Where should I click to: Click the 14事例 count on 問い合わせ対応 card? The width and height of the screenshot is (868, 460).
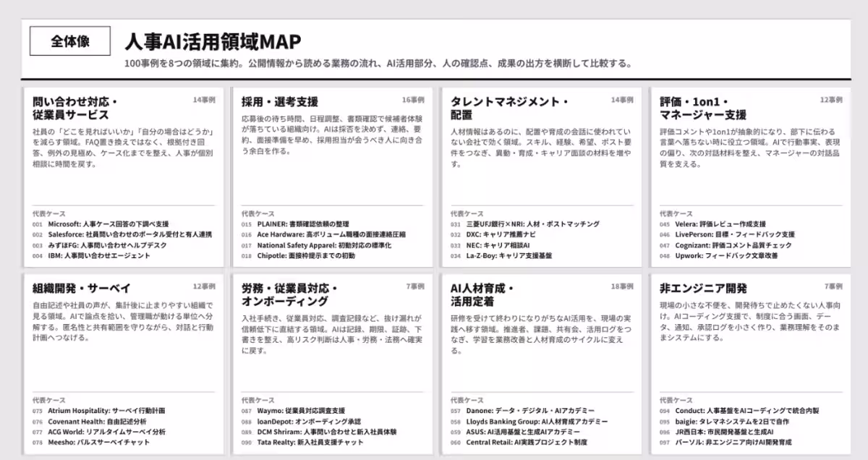click(x=204, y=99)
